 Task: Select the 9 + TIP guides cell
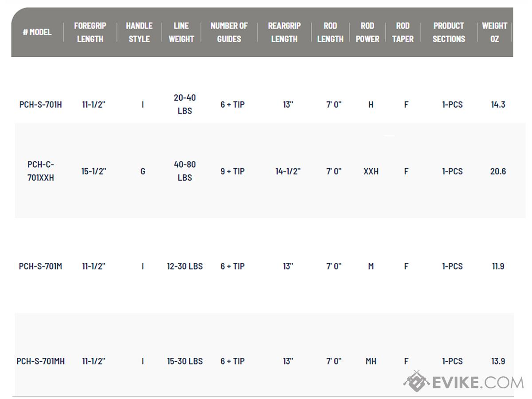233,171
